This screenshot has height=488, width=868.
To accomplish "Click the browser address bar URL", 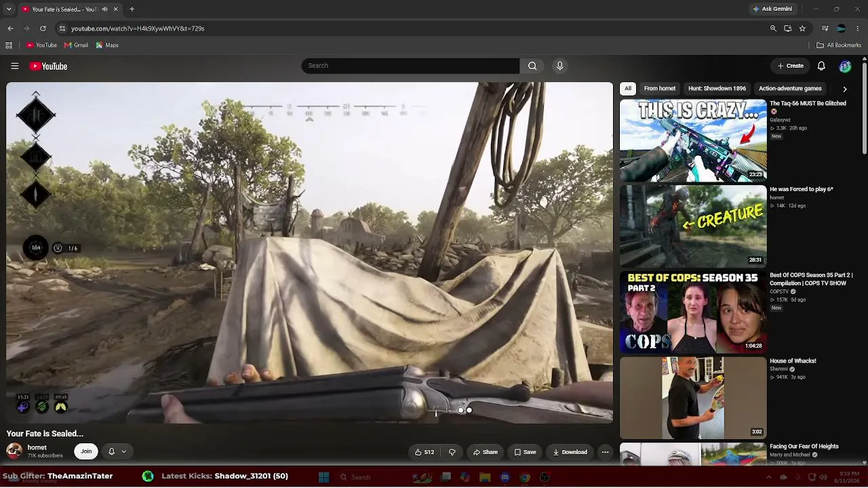I will (138, 28).
